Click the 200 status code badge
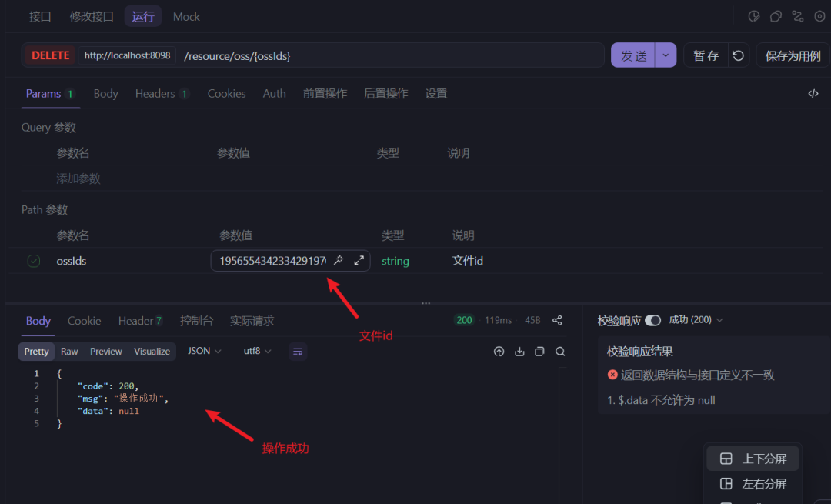Screen dimensions: 831x504 [464, 320]
